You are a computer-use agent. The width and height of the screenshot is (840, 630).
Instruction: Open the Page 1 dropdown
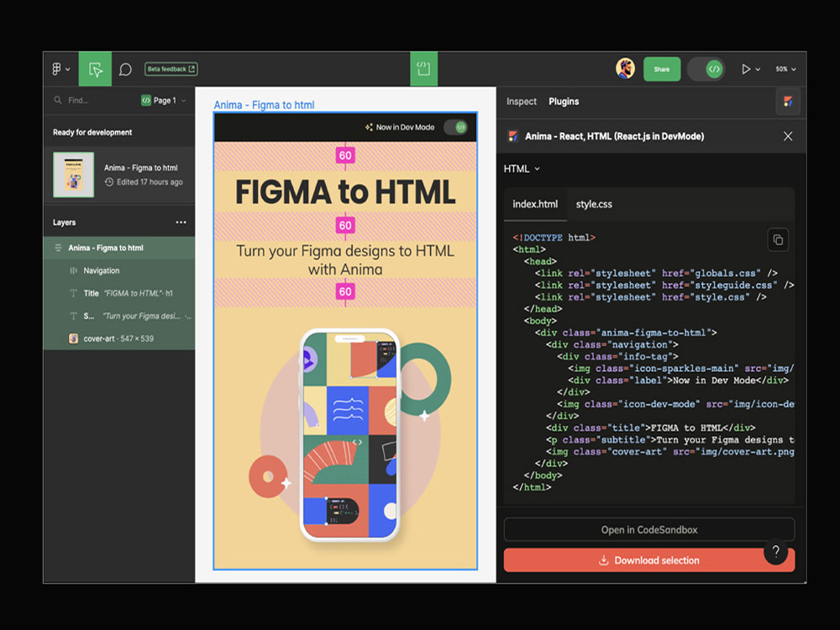coord(164,100)
